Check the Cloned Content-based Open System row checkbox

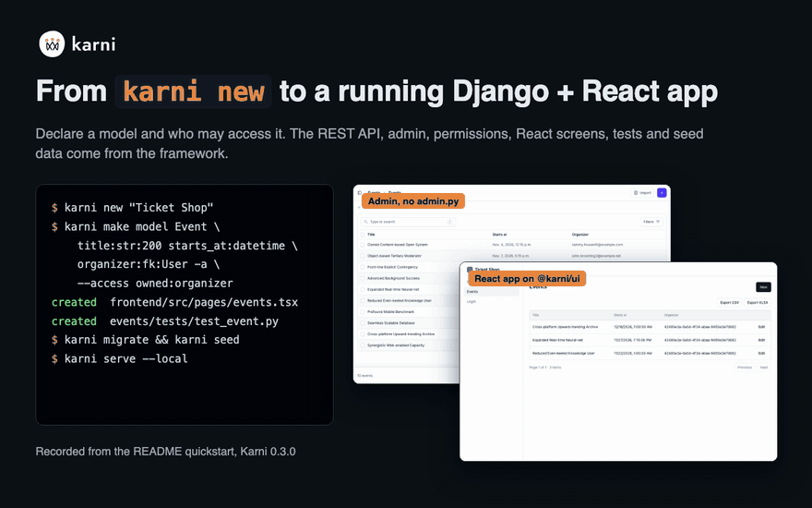[363, 245]
